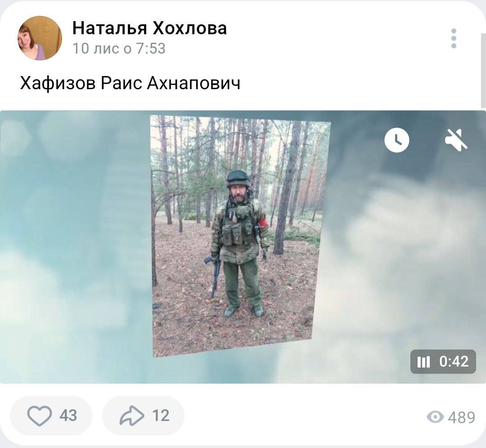Image resolution: width=486 pixels, height=448 pixels.
Task: Tap the clock watch-later icon on the video
Action: [397, 140]
